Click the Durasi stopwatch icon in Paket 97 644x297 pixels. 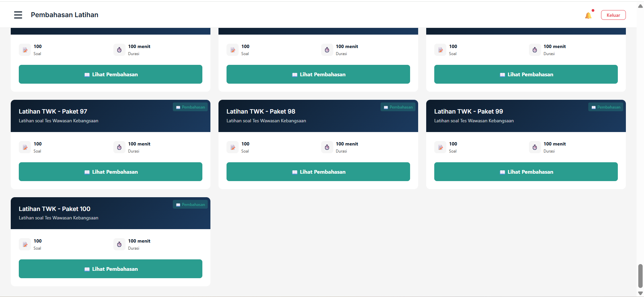point(119,147)
